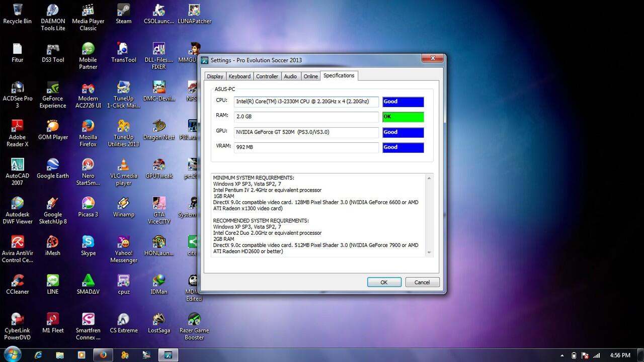Select the IDMan shortcut
The image size is (644, 362).
159,285
